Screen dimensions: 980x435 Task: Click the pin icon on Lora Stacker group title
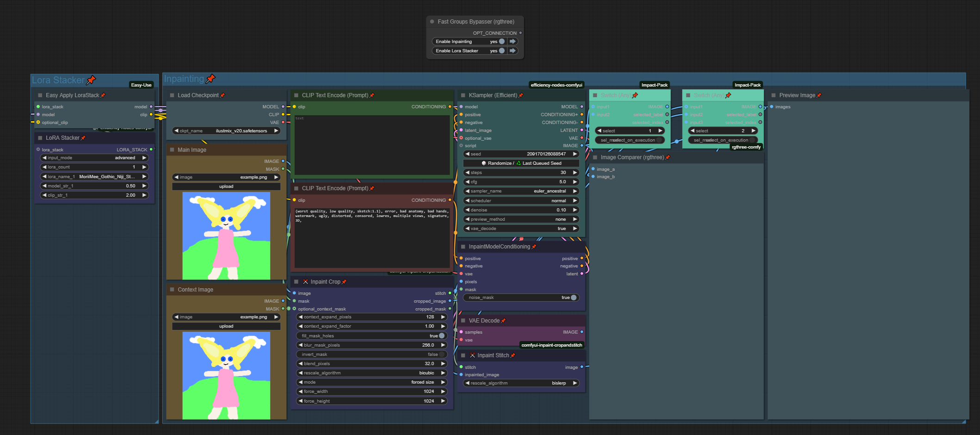point(91,80)
